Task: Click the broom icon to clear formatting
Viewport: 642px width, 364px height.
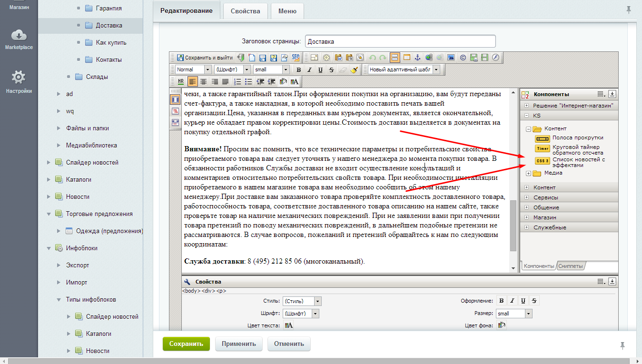Action: point(354,69)
